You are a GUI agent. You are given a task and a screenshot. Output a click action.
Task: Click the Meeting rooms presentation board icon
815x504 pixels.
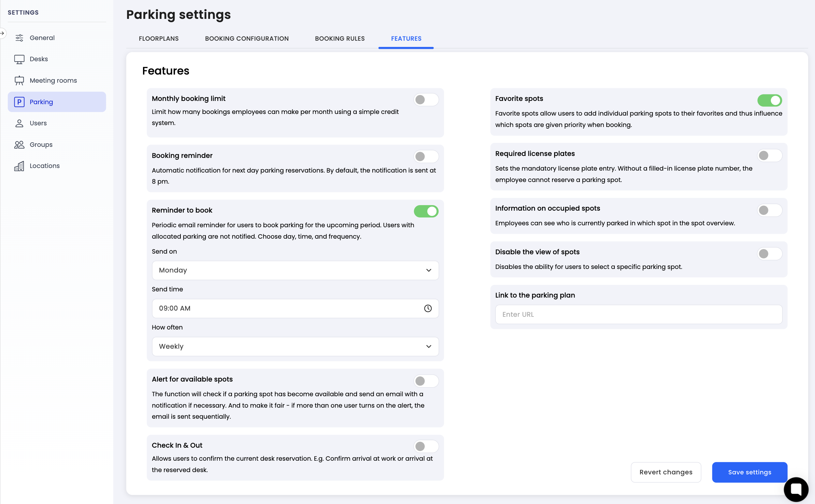pyautogui.click(x=19, y=80)
